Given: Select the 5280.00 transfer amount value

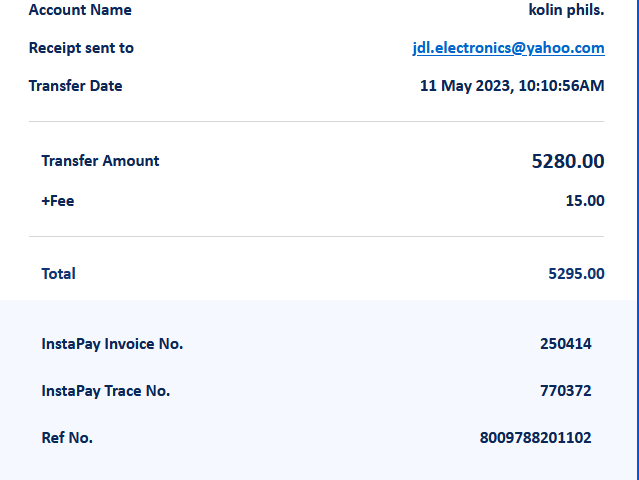Looking at the screenshot, I should coord(568,161).
